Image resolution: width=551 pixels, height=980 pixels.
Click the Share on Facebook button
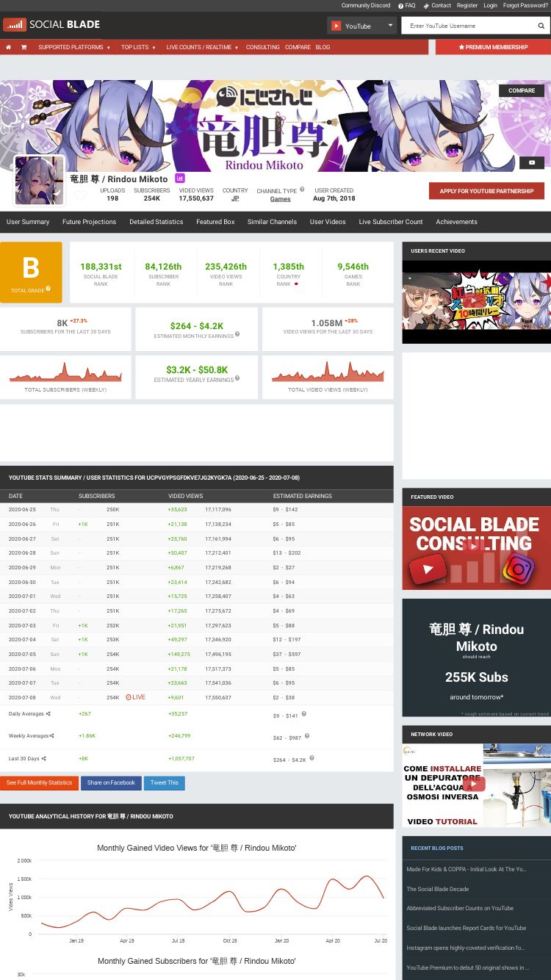111,783
